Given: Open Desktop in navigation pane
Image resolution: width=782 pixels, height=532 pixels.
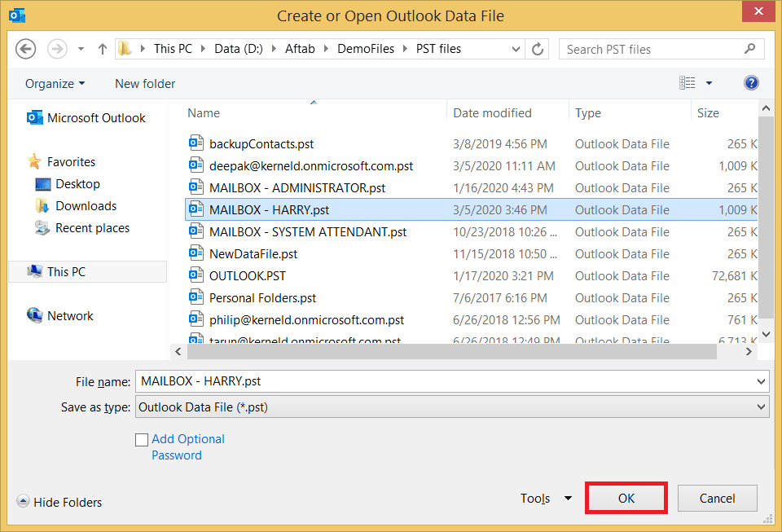Looking at the screenshot, I should click(x=68, y=184).
